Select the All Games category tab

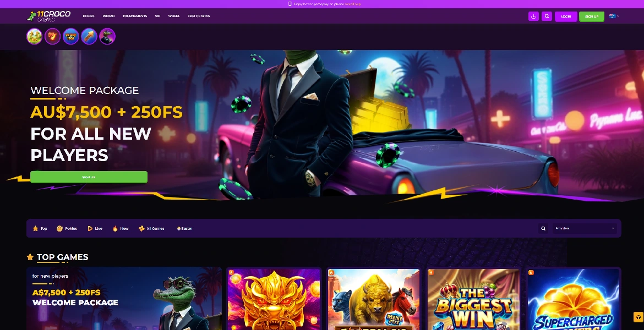click(151, 228)
